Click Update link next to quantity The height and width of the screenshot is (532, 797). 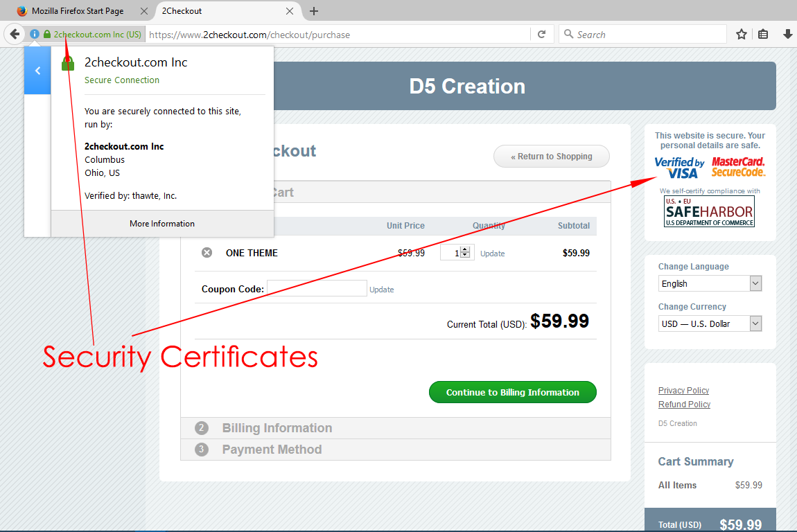(493, 254)
